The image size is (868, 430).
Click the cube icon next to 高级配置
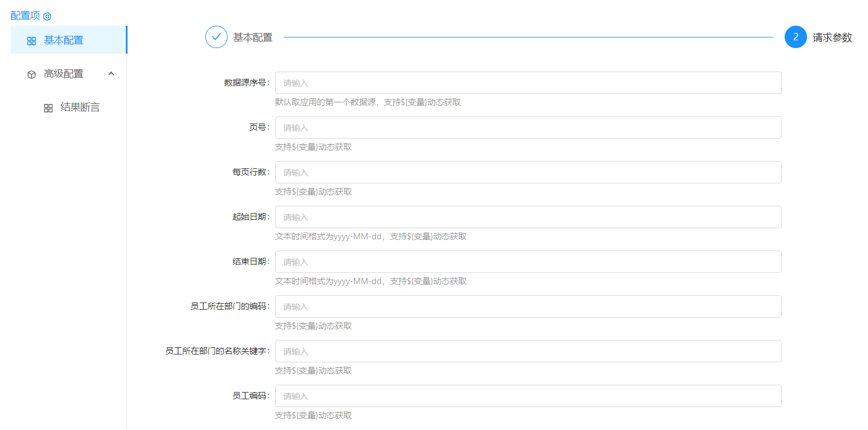32,74
